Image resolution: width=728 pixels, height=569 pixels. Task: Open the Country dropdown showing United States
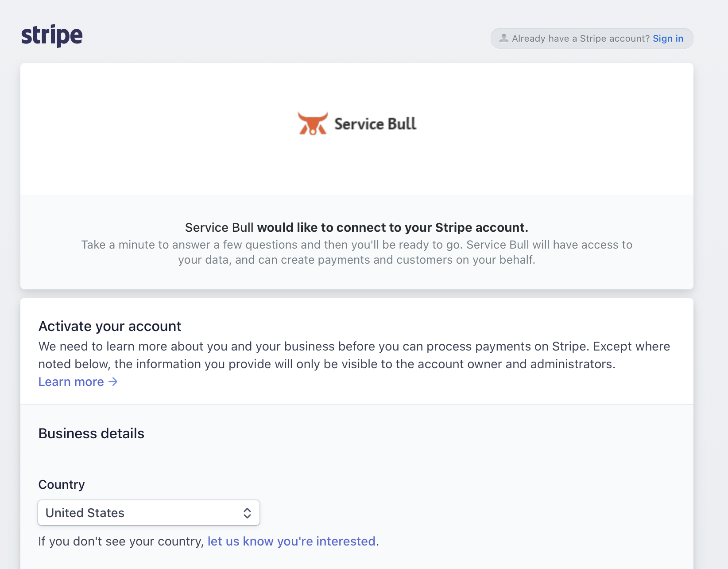tap(149, 513)
